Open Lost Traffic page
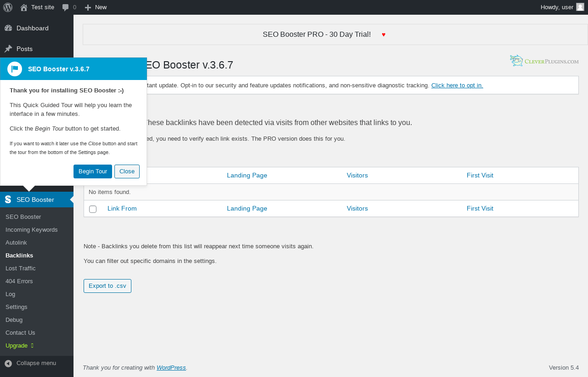This screenshot has width=588, height=377. [x=21, y=268]
